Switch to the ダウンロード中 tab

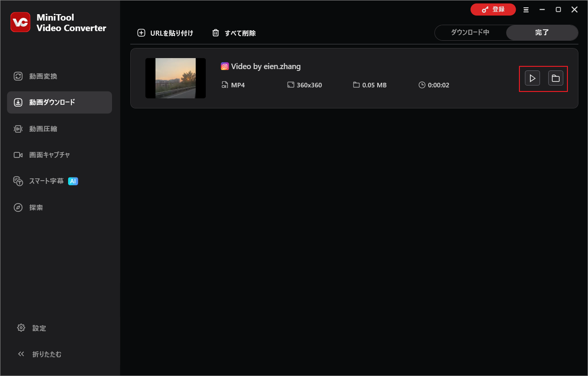(x=470, y=32)
